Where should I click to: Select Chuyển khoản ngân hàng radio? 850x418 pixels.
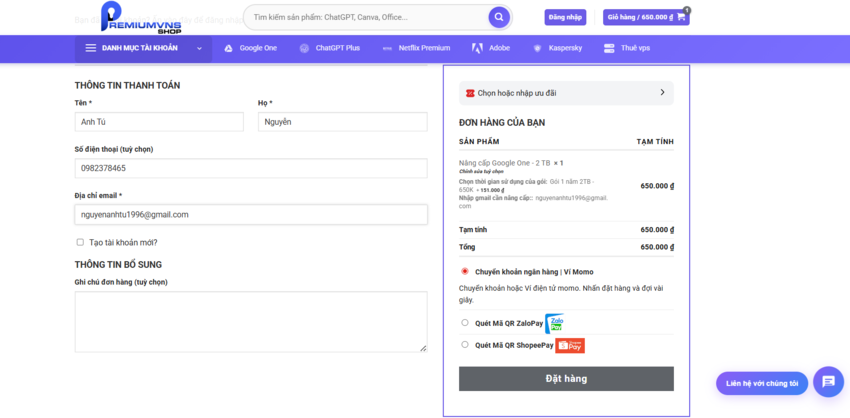tap(465, 271)
